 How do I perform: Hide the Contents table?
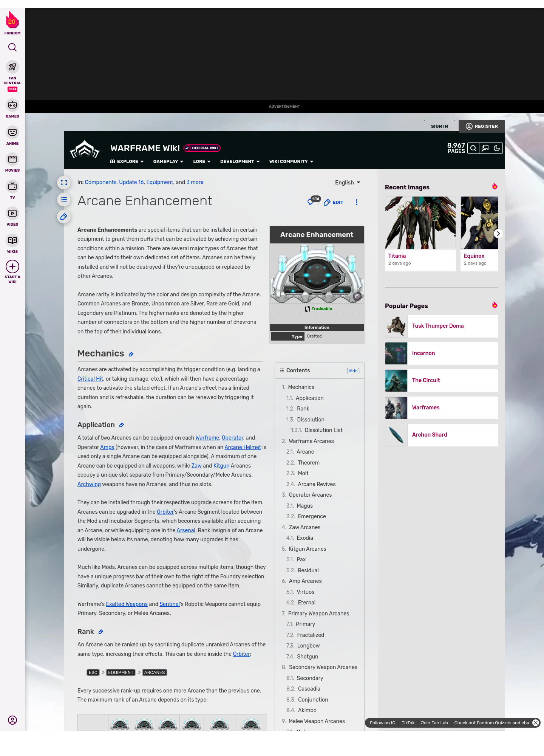pyautogui.click(x=353, y=371)
